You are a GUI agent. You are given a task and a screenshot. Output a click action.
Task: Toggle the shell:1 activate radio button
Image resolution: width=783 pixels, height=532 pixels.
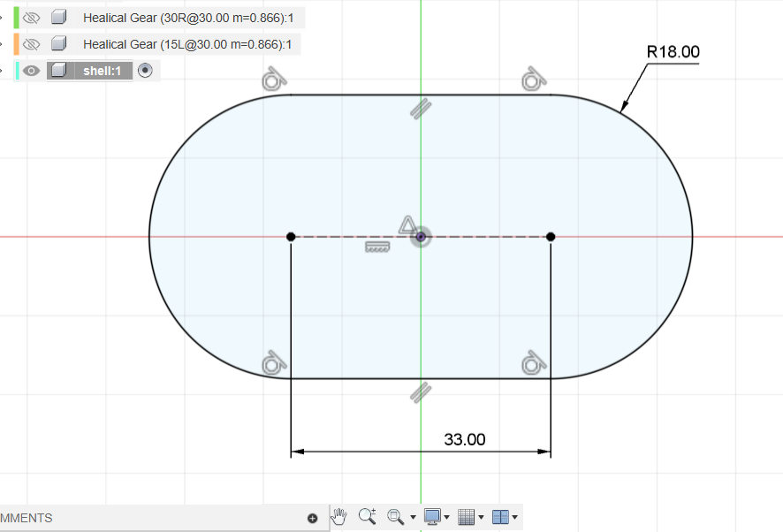(146, 71)
